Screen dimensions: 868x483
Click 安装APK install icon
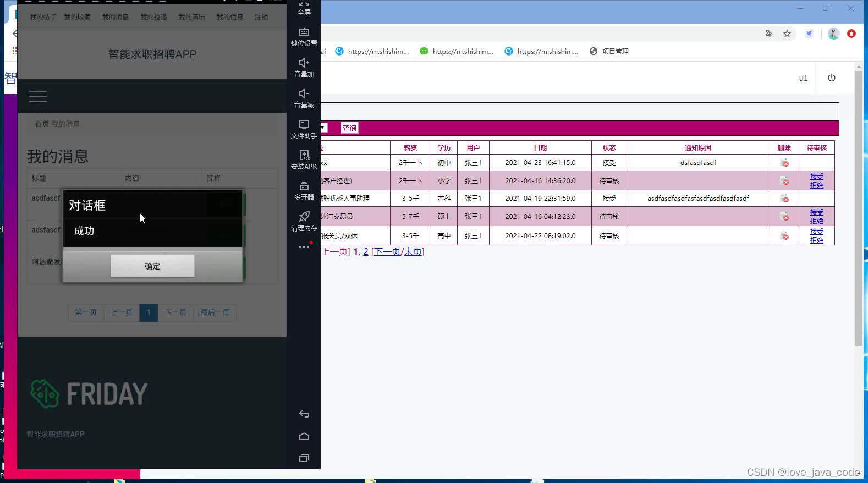(x=304, y=160)
